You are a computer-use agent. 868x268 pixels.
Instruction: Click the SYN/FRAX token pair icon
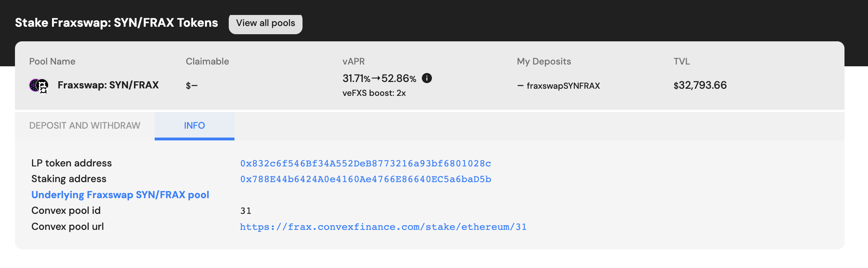pyautogui.click(x=39, y=86)
